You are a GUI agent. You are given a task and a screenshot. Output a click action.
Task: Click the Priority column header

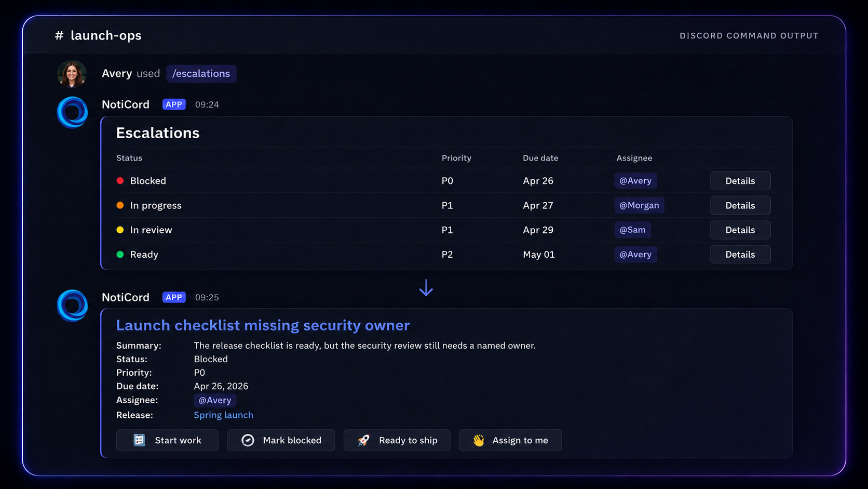tap(456, 158)
